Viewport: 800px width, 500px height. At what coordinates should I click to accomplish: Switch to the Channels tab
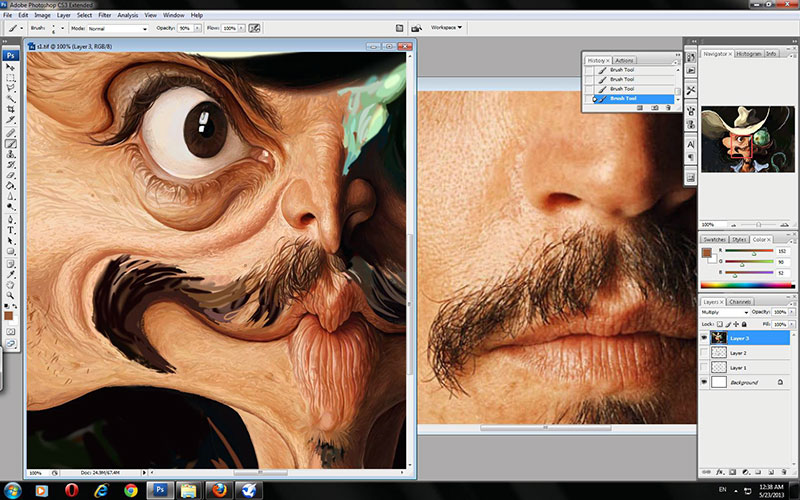pos(739,302)
